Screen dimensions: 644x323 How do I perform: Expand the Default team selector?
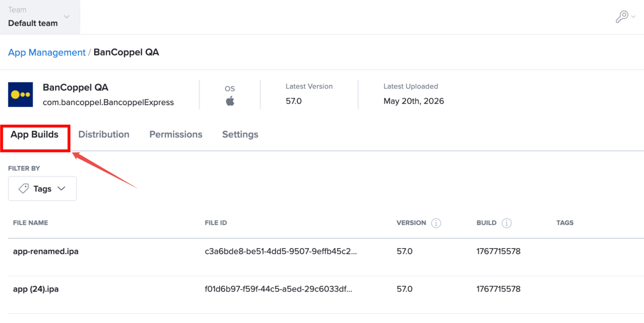tap(40, 17)
